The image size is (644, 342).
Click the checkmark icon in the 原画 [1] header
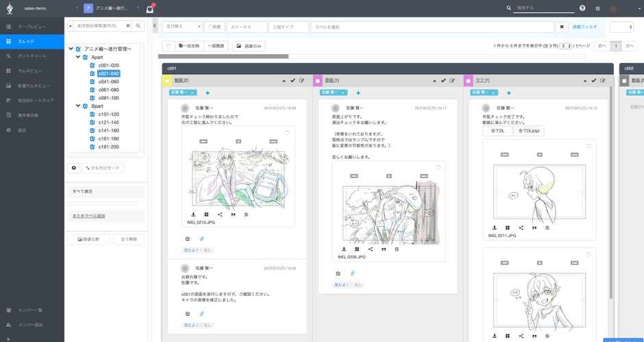pyautogui.click(x=443, y=81)
